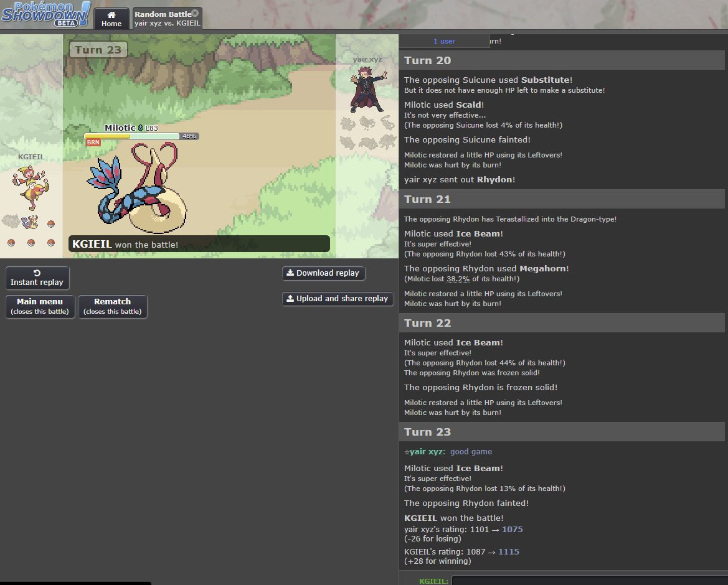Image resolution: width=728 pixels, height=585 pixels.
Task: Click the Pokémon Showdown logo
Action: click(45, 14)
